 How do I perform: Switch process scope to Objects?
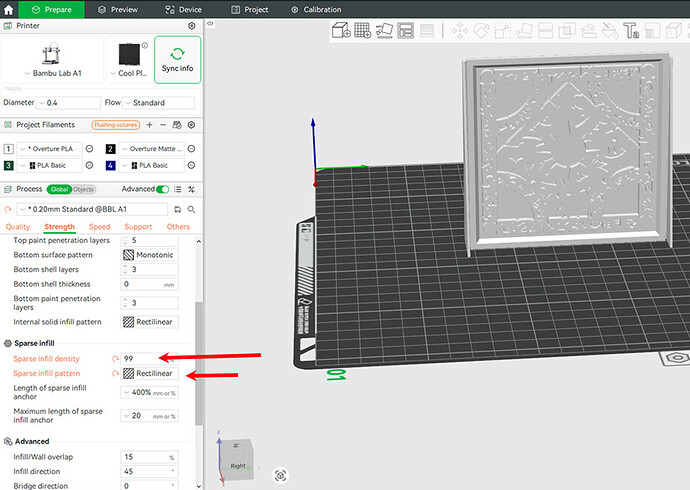83,189
